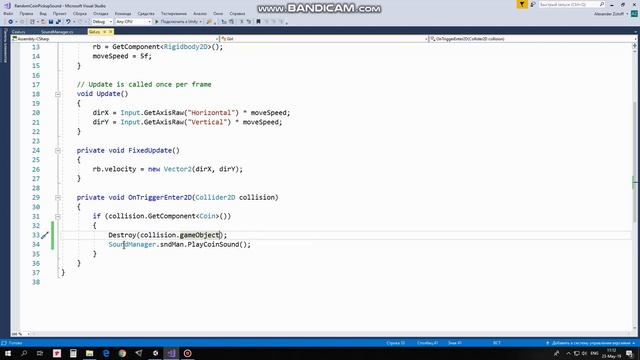Click the taskbar search icon
Viewport: 640px width, 360px height.
pyautogui.click(x=24, y=353)
